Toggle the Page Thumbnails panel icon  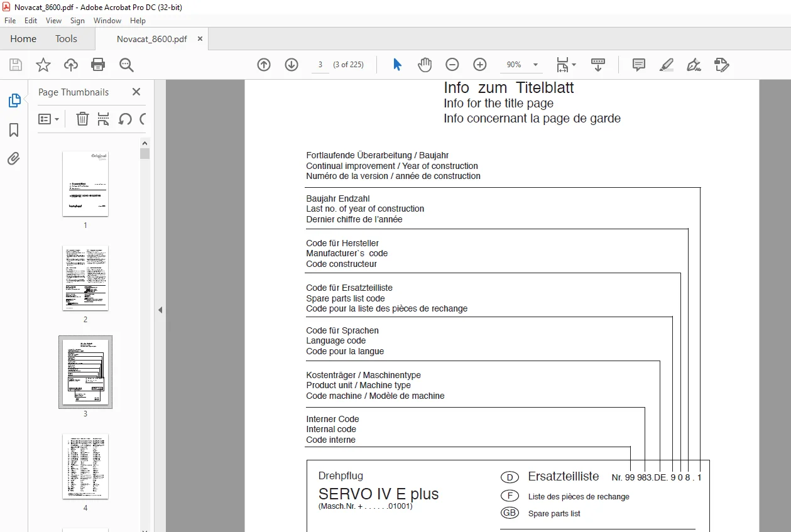point(14,100)
